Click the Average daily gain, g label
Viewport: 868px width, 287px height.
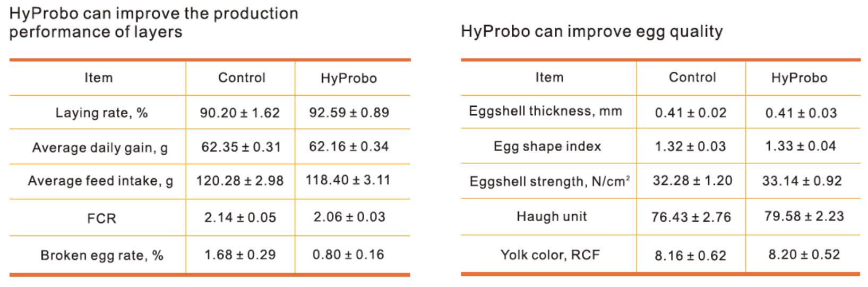pos(100,147)
